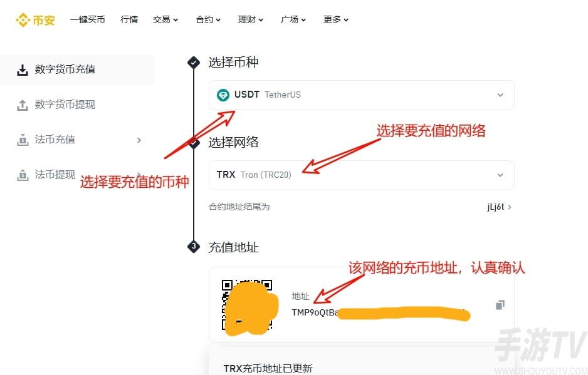Screen dimensions: 588x375
Task: Click the fiat deposit icon
Action: [x=23, y=140]
